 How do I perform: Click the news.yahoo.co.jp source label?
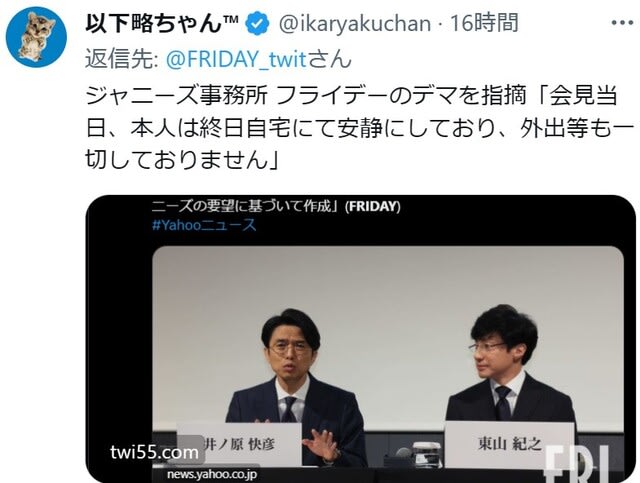212,474
